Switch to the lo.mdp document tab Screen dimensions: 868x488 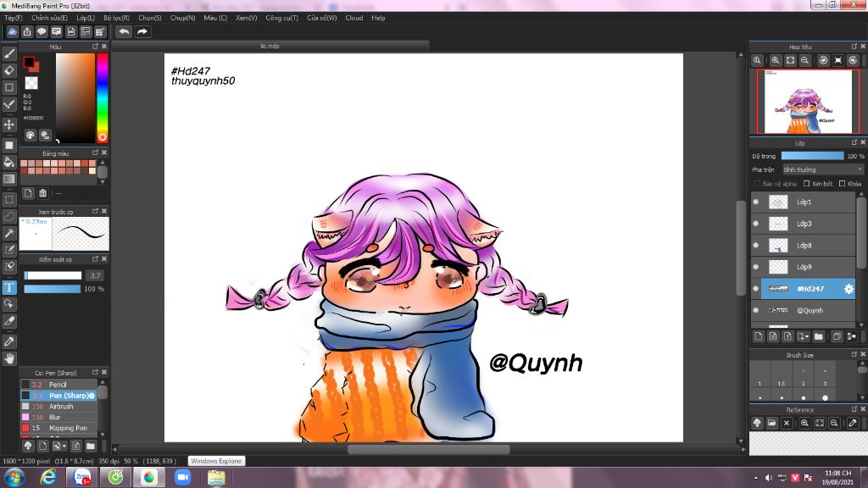(x=270, y=46)
